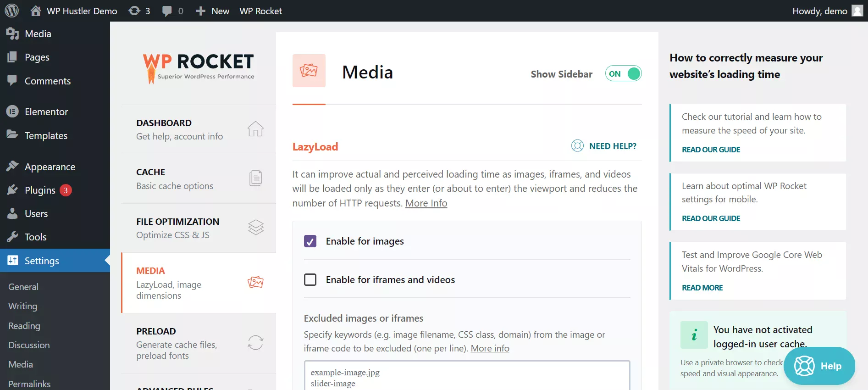
Task: Open Permalinks settings submenu
Action: click(29, 384)
